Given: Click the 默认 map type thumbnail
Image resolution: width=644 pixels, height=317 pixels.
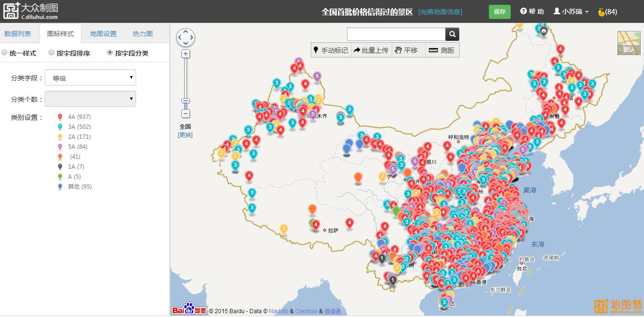Looking at the screenshot, I should (629, 43).
